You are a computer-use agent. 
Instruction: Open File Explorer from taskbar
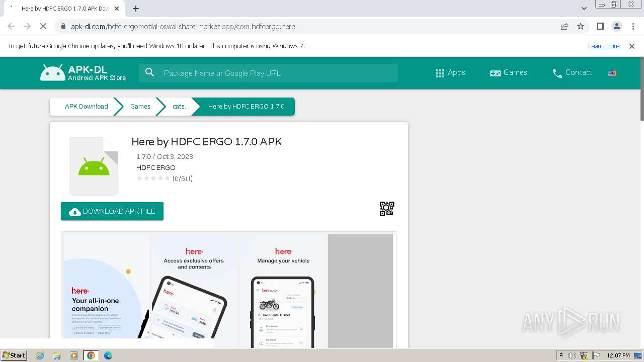57,355
